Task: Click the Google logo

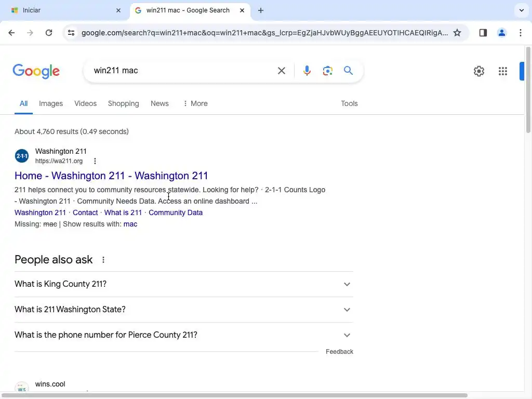Action: click(x=36, y=71)
